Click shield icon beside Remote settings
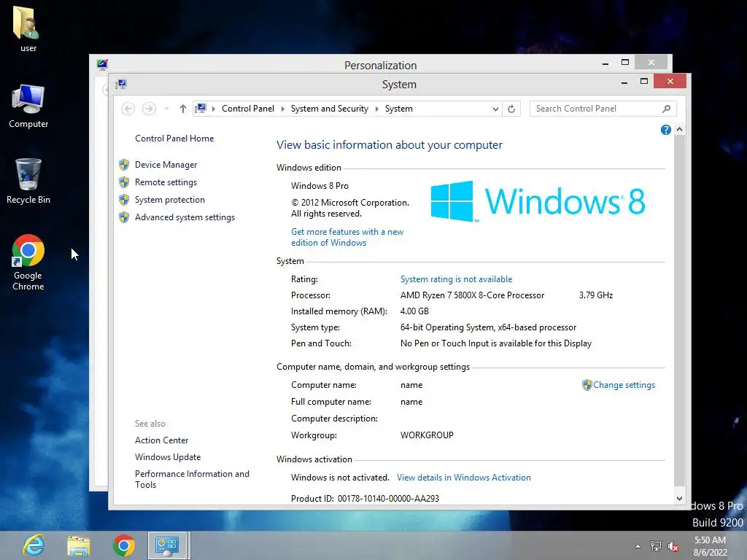 [124, 182]
